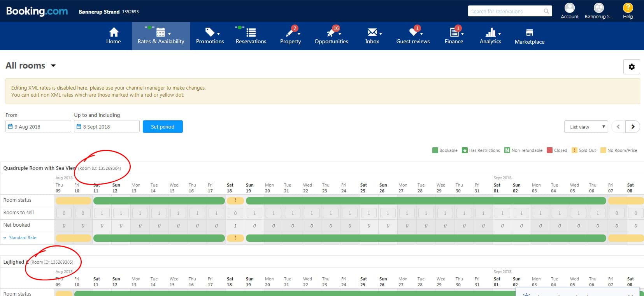The width and height of the screenshot is (644, 296).
Task: Click the Home house icon
Action: click(114, 32)
